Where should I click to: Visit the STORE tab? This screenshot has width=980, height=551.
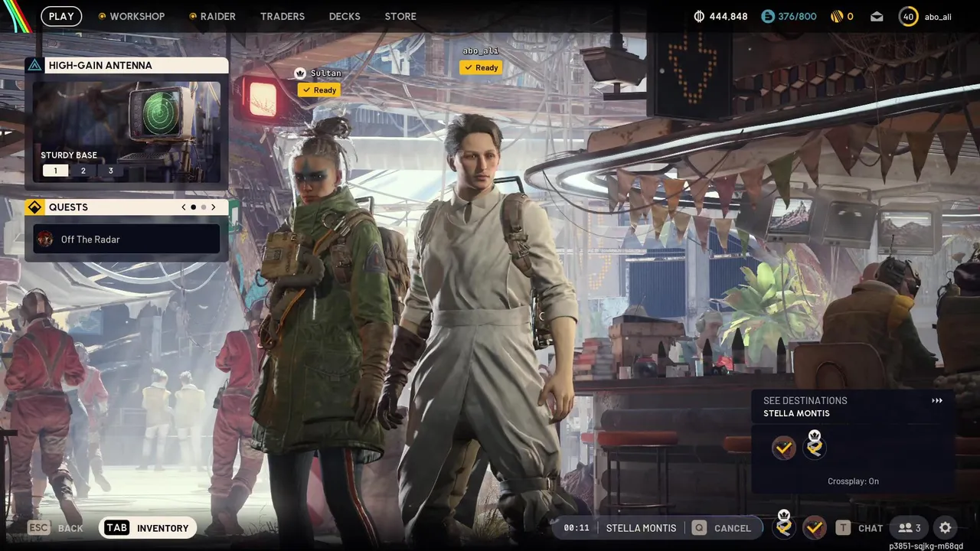400,16
